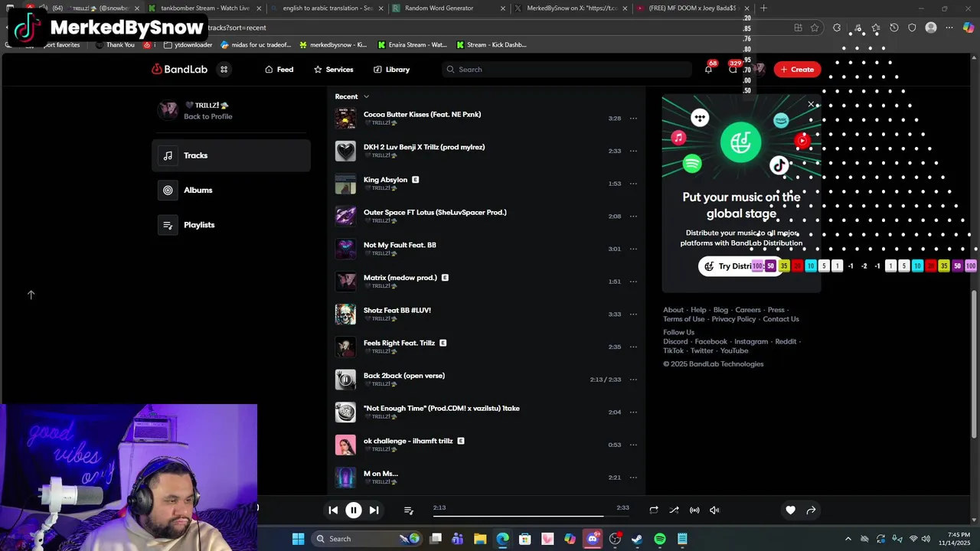Open options for Shotz Feat BB track
The image size is (980, 551).
pyautogui.click(x=633, y=315)
